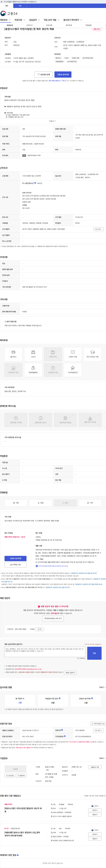Select the disabled 주택자금 지원 benefit icon

point(13,370)
